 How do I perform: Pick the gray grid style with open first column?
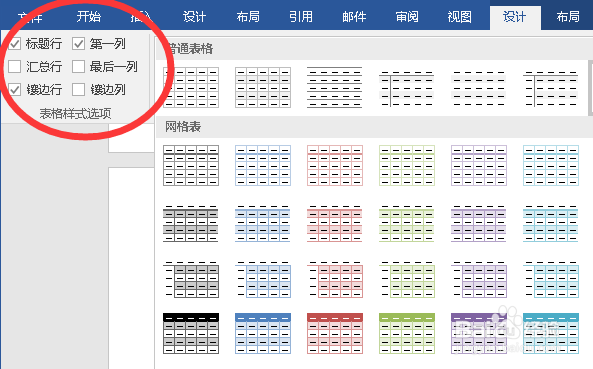click(x=191, y=279)
